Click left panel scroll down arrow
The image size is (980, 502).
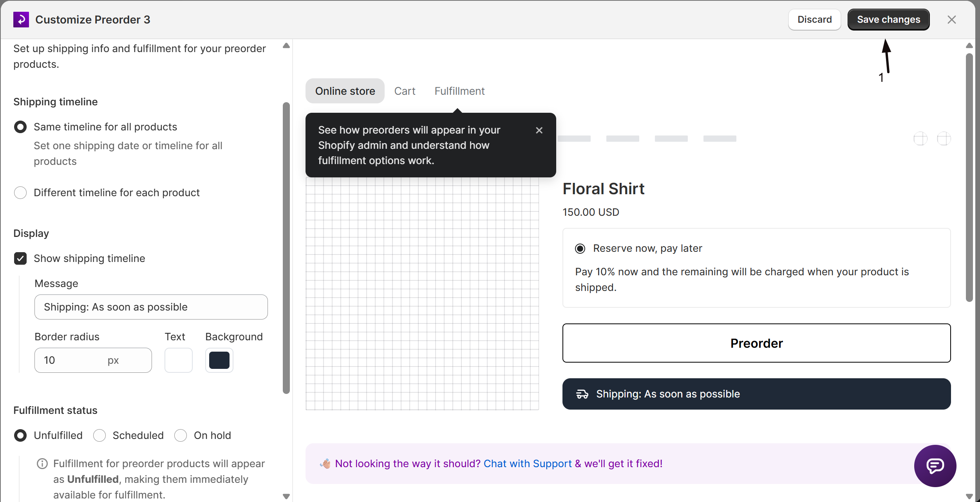tap(286, 497)
